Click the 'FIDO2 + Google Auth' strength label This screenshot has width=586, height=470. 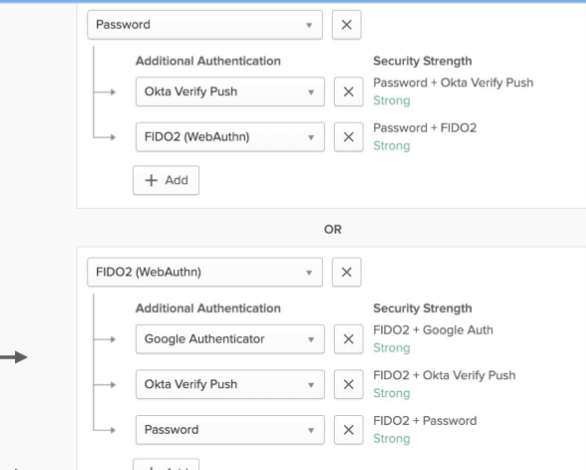click(433, 330)
